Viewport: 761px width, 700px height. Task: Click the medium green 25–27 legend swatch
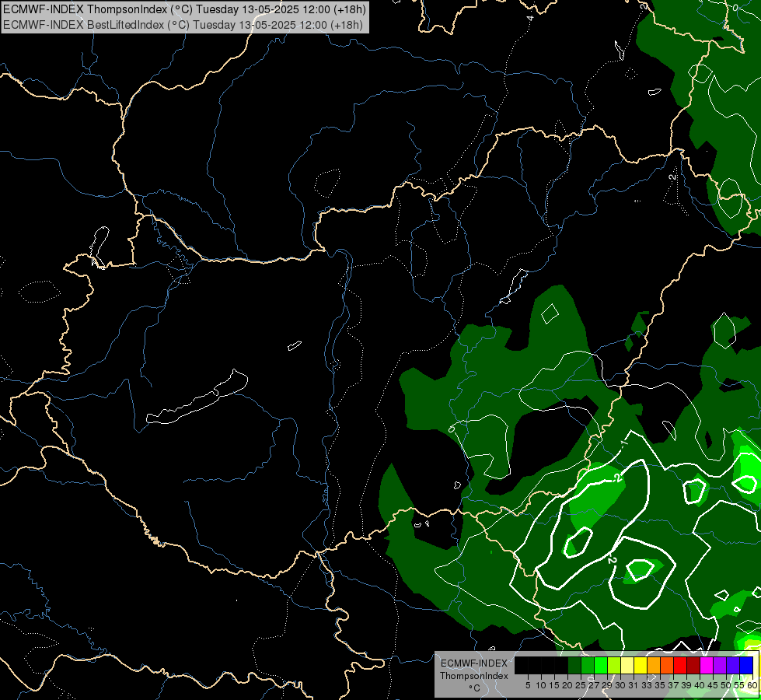click(x=588, y=665)
